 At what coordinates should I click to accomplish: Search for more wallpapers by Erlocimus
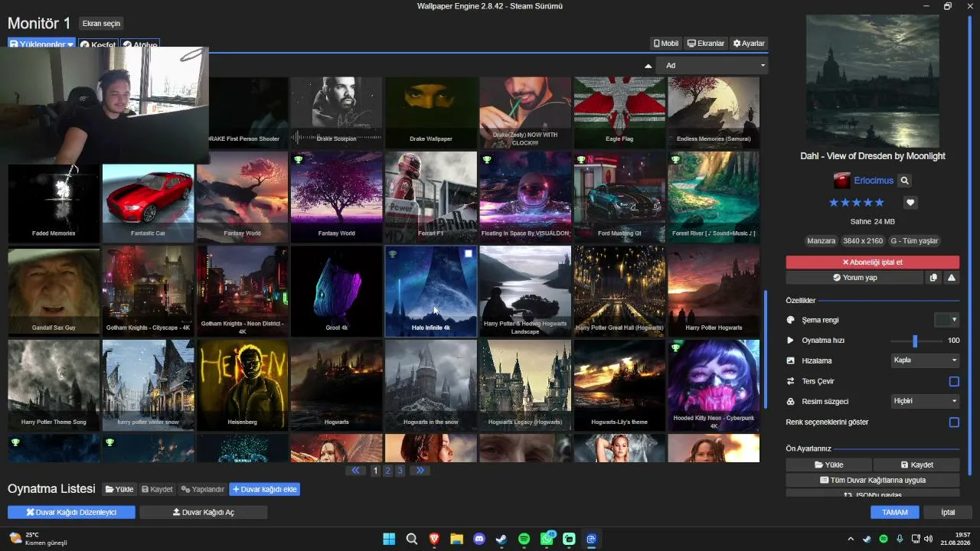click(x=904, y=181)
